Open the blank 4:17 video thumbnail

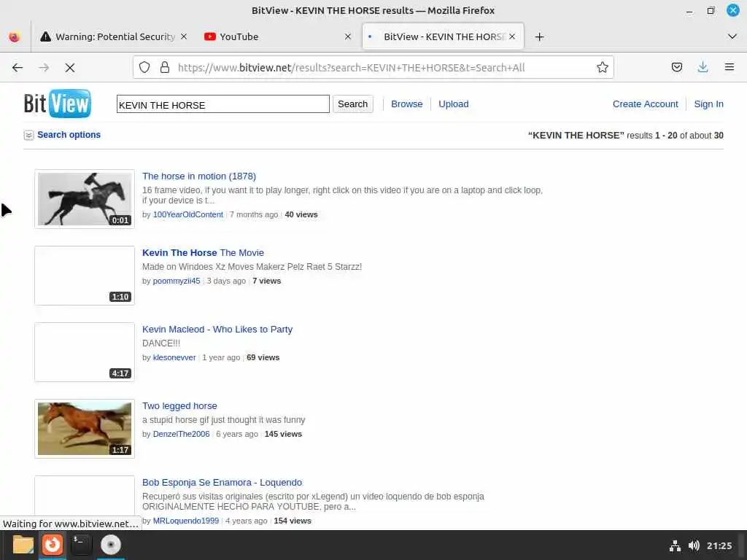(x=85, y=352)
